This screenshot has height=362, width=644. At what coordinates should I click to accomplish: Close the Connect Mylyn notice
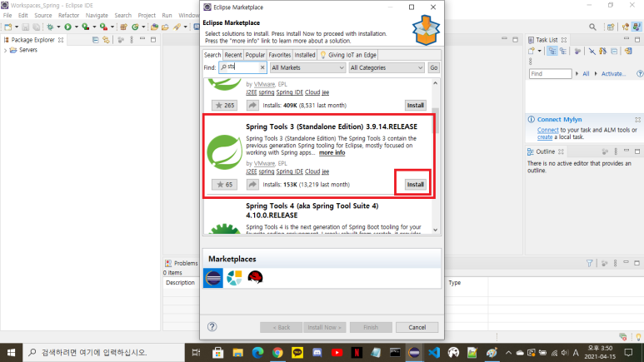click(x=637, y=120)
